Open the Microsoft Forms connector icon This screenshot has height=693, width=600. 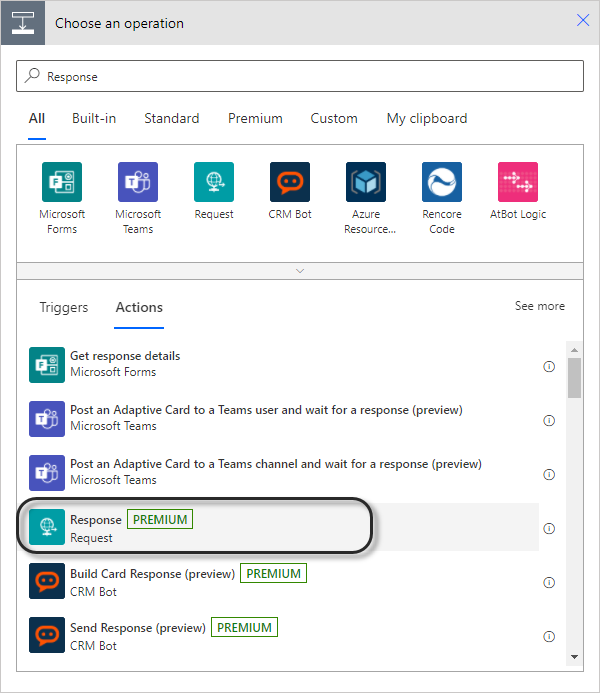coord(62,182)
